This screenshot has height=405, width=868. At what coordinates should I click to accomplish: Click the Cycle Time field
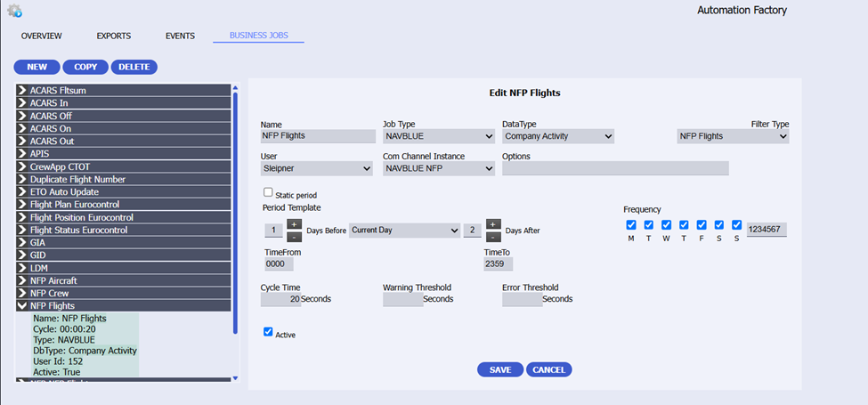click(280, 299)
